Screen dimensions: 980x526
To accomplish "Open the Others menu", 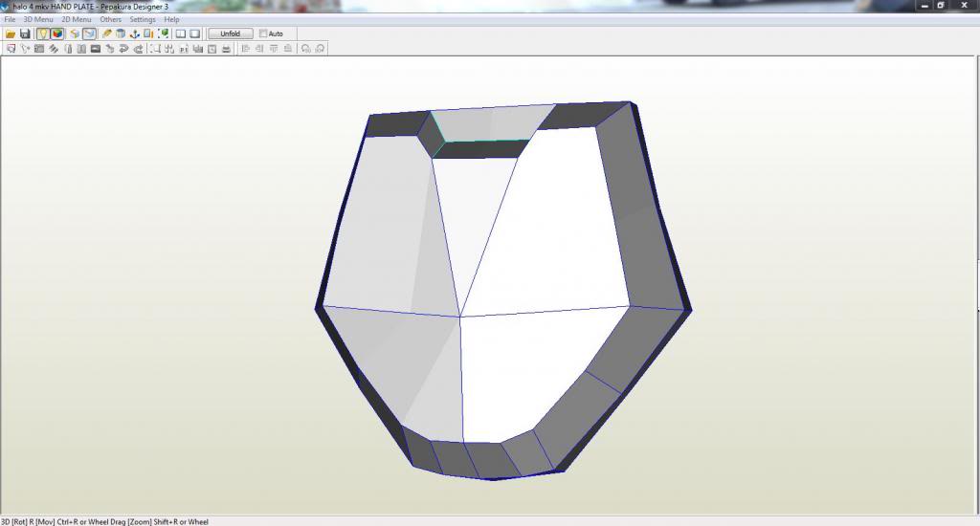I will [x=111, y=19].
